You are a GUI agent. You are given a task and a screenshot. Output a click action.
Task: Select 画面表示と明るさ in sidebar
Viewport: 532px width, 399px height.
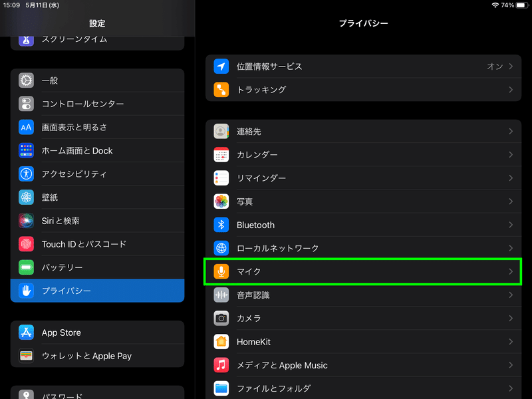tap(97, 127)
